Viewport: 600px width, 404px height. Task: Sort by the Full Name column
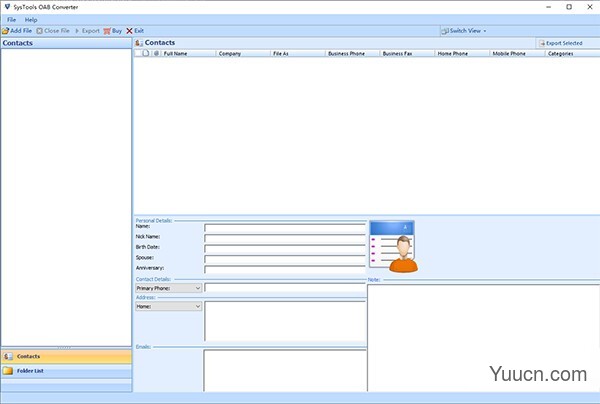pos(188,54)
